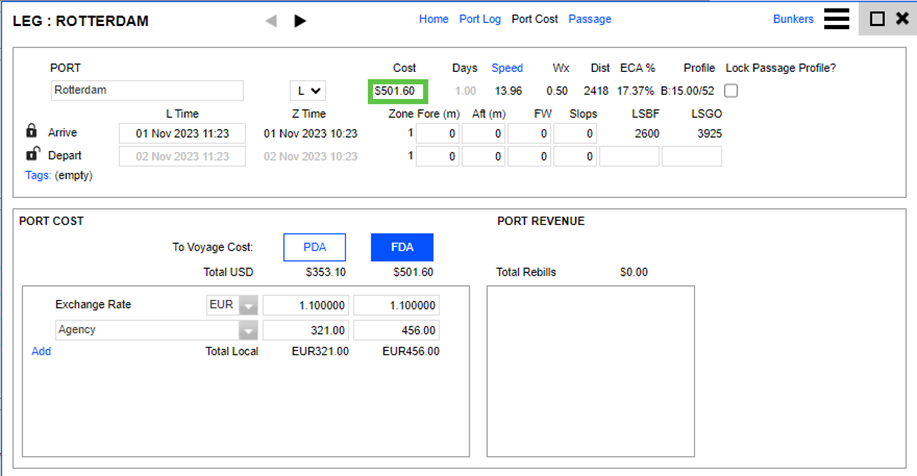This screenshot has width=917, height=476.
Task: Click the Rotterdam port name field
Action: (147, 91)
